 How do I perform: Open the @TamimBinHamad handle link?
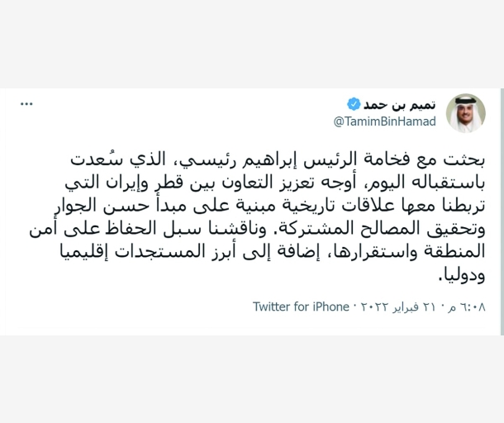coord(384,121)
